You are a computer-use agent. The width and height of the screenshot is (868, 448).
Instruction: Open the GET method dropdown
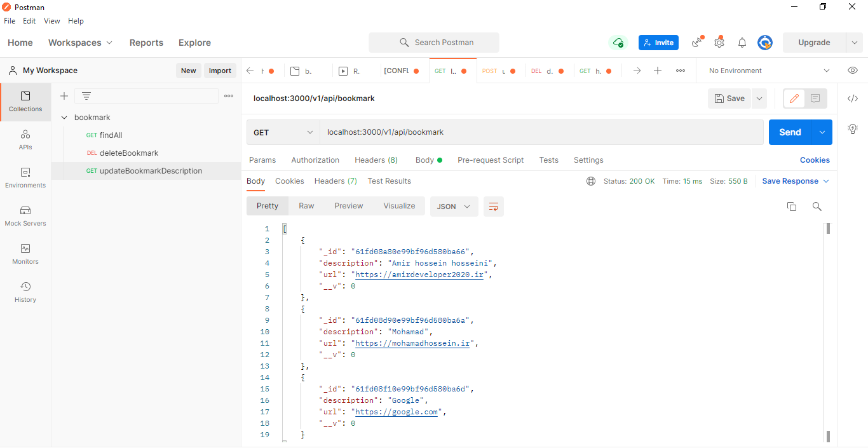tap(283, 132)
